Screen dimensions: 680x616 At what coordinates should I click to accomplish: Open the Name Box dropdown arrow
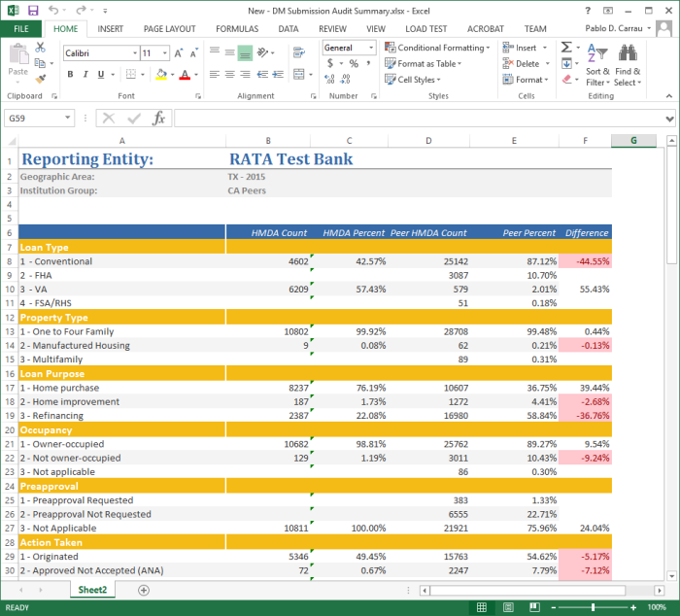68,118
